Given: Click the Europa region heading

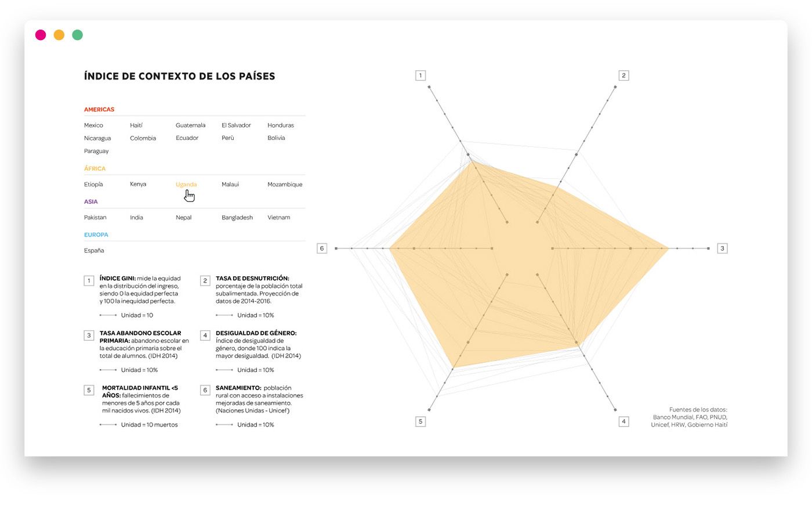Looking at the screenshot, I should point(96,235).
